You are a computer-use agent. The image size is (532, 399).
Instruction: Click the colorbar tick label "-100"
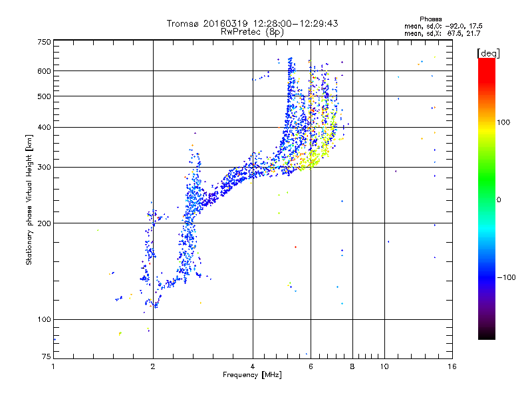tap(506, 277)
